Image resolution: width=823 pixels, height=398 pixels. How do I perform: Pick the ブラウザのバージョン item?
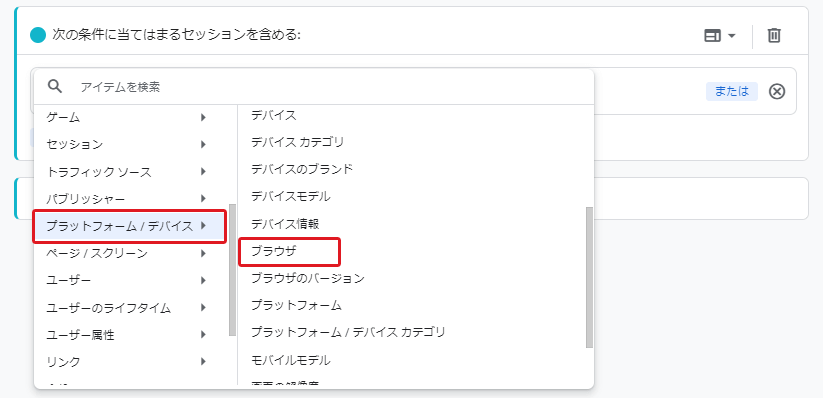(x=308, y=278)
